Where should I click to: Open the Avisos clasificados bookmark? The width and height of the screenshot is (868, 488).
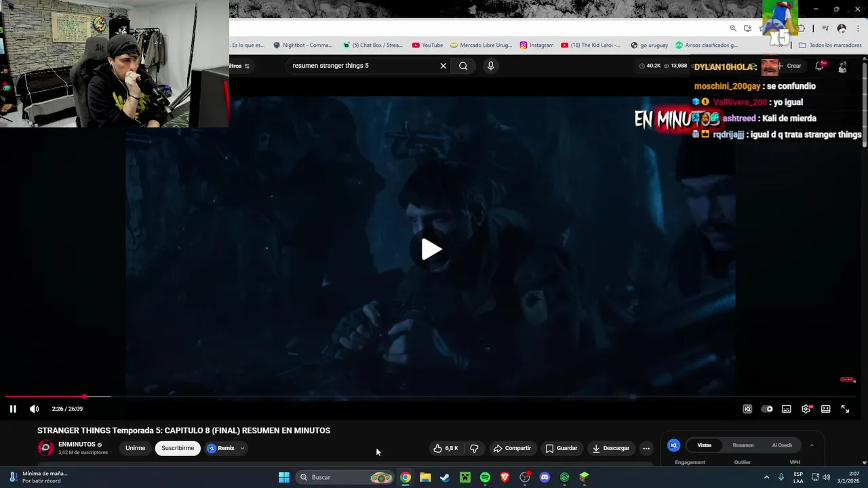coord(706,45)
